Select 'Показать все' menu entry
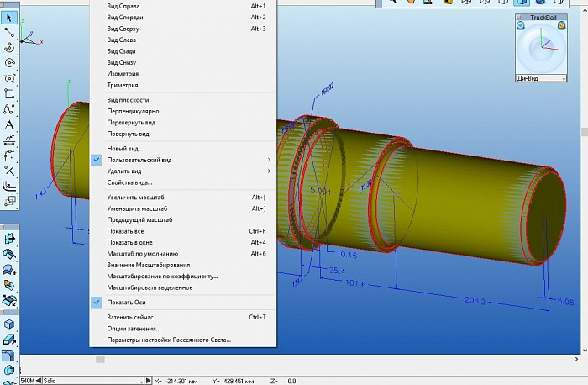This screenshot has width=588, height=385. tap(125, 230)
